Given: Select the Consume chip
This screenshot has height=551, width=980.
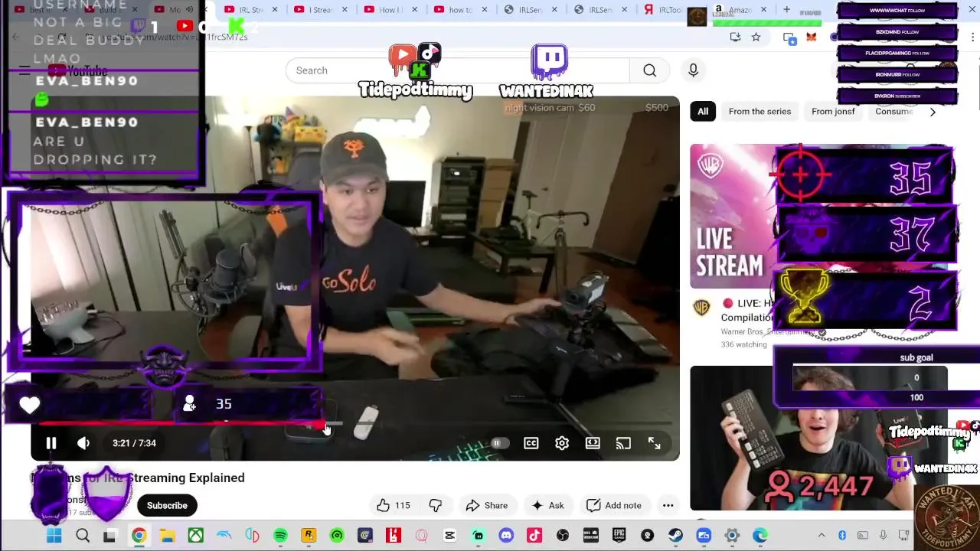Looking at the screenshot, I should point(894,112).
